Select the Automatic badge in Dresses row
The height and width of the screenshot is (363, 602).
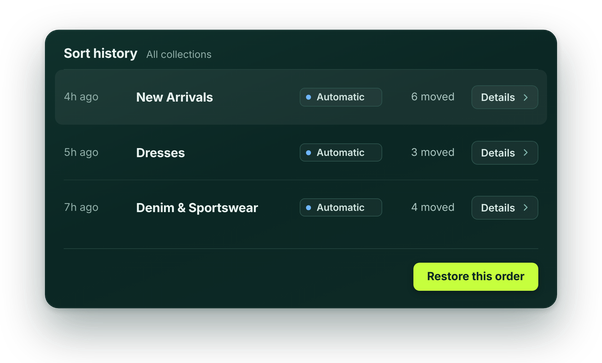(x=341, y=152)
